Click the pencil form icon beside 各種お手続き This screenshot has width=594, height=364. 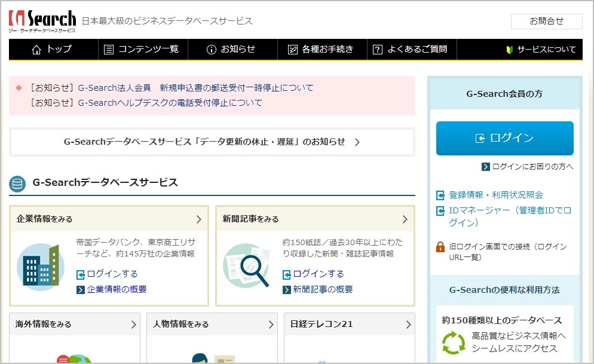click(x=293, y=50)
